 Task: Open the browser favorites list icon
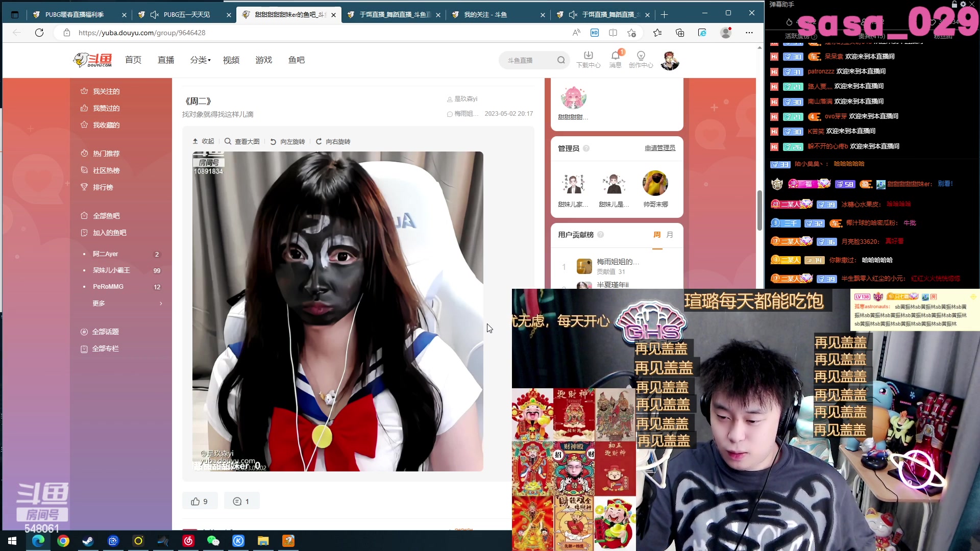tap(657, 33)
